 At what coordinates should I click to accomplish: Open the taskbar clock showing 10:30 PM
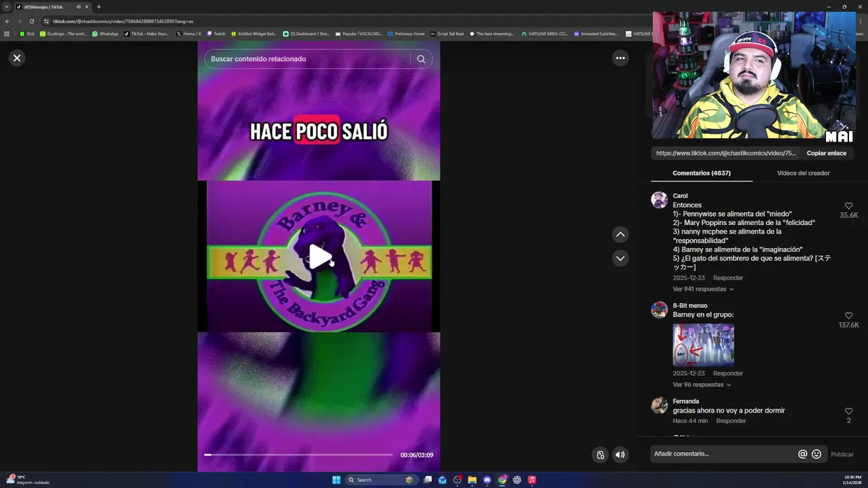point(852,480)
